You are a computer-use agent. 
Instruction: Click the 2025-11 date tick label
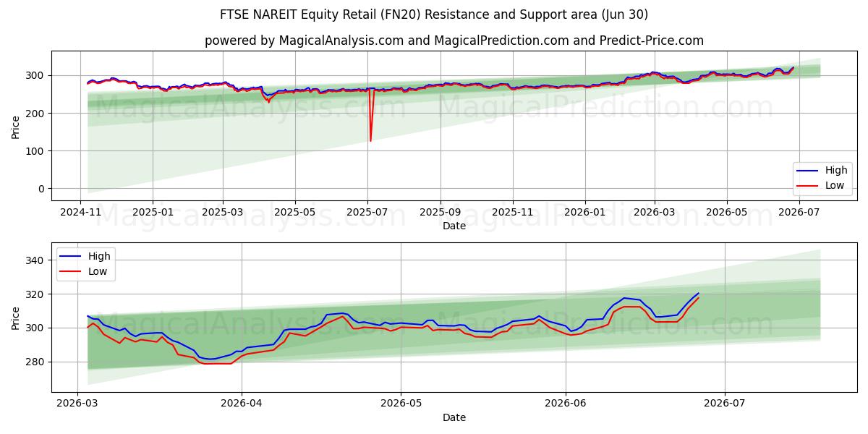[513, 213]
